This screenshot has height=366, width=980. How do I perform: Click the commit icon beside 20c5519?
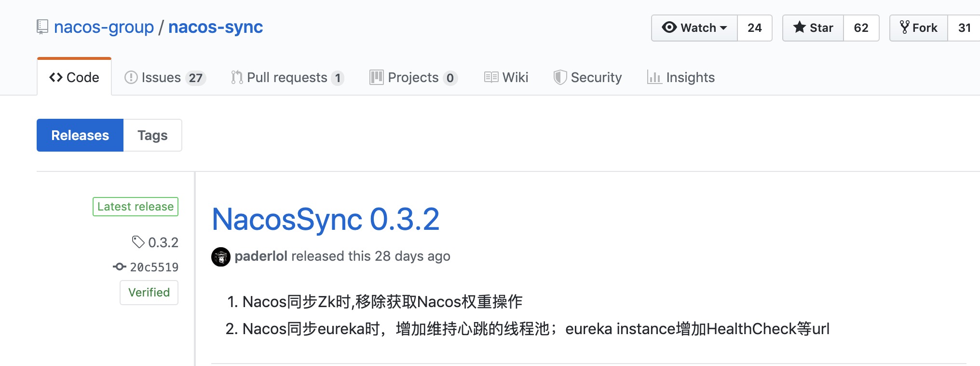(120, 267)
